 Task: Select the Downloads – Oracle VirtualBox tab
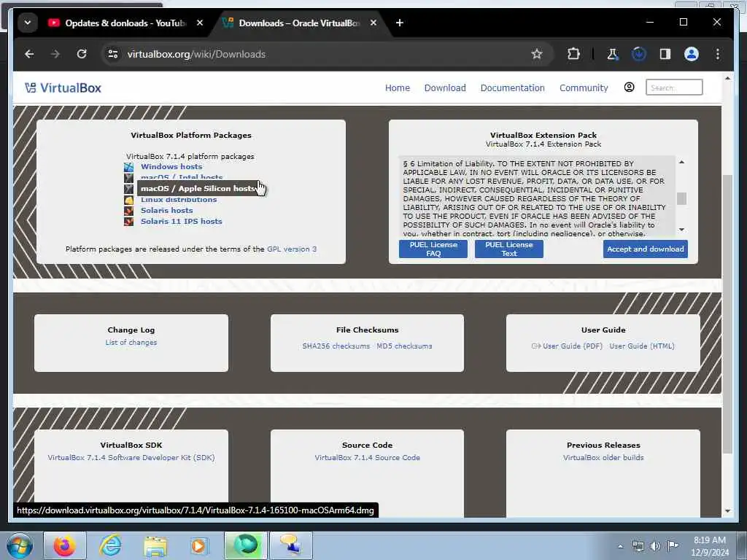click(x=298, y=23)
